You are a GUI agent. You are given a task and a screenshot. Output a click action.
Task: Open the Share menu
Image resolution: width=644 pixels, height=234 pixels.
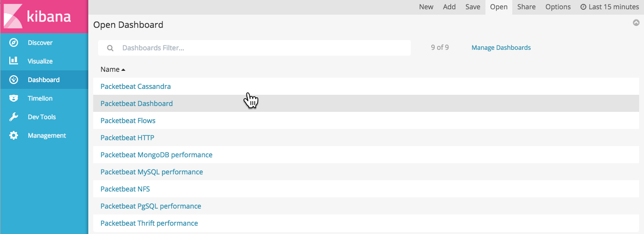click(x=526, y=7)
